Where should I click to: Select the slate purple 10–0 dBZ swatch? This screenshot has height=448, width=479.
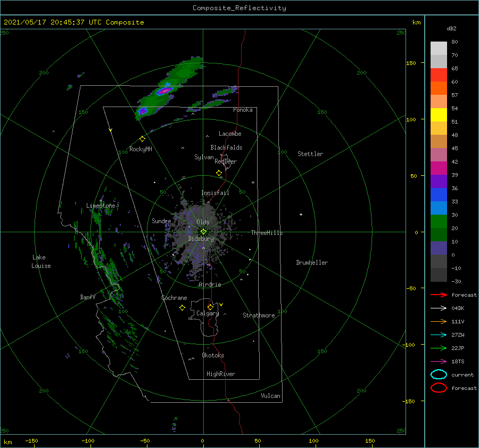coord(439,248)
